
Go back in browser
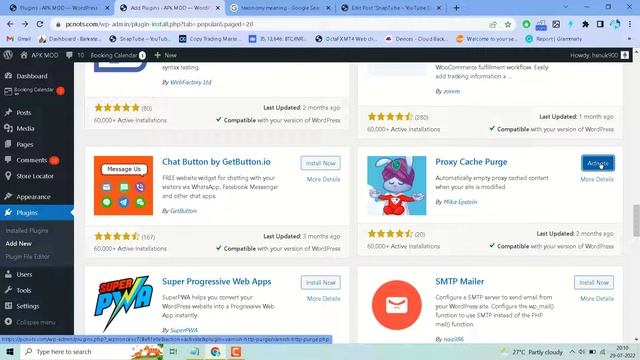tap(10, 24)
